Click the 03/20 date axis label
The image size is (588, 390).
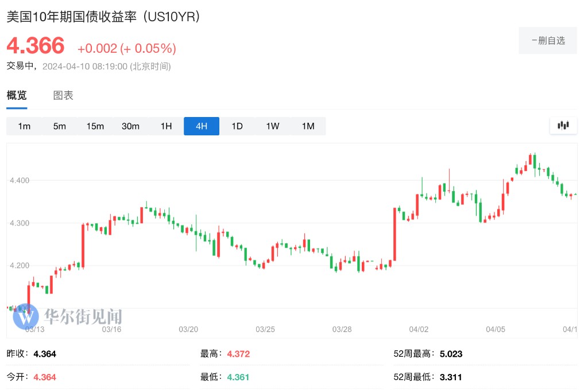[x=188, y=329]
